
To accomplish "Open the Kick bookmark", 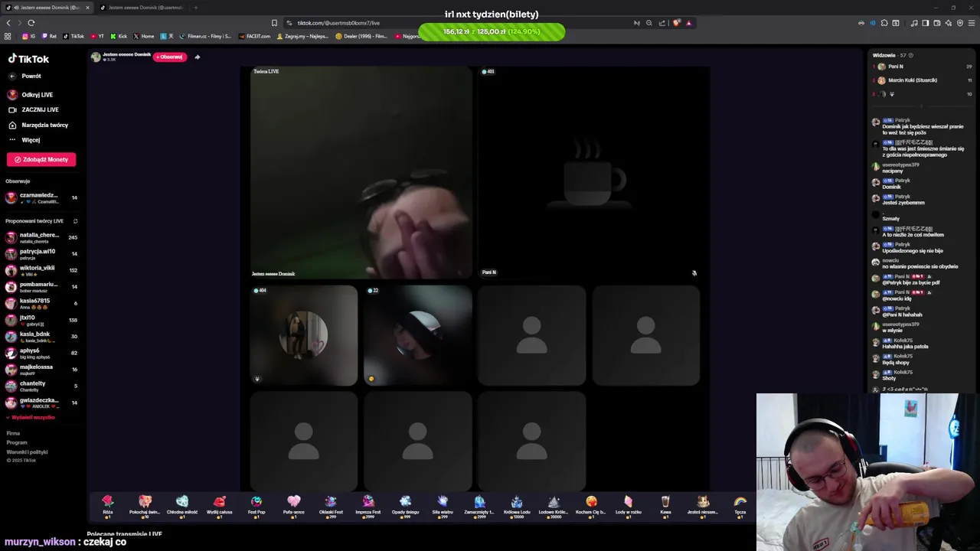I will (x=119, y=36).
